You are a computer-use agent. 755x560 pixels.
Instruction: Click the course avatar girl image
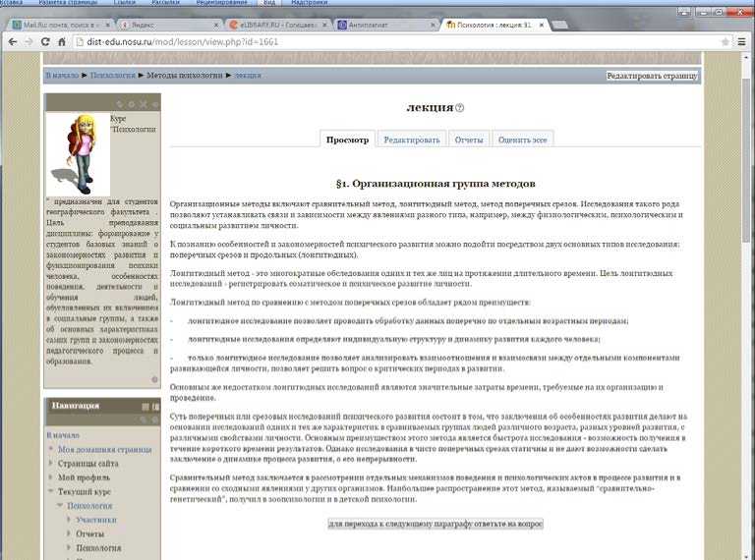(x=79, y=154)
